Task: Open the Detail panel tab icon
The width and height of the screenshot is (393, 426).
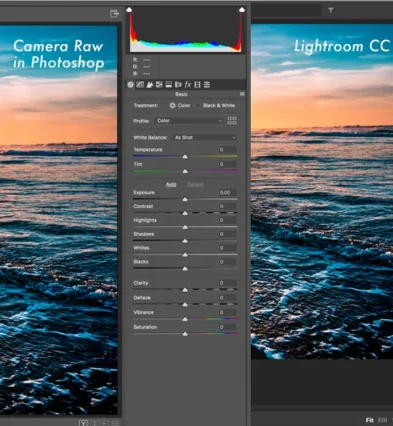Action: pos(150,85)
